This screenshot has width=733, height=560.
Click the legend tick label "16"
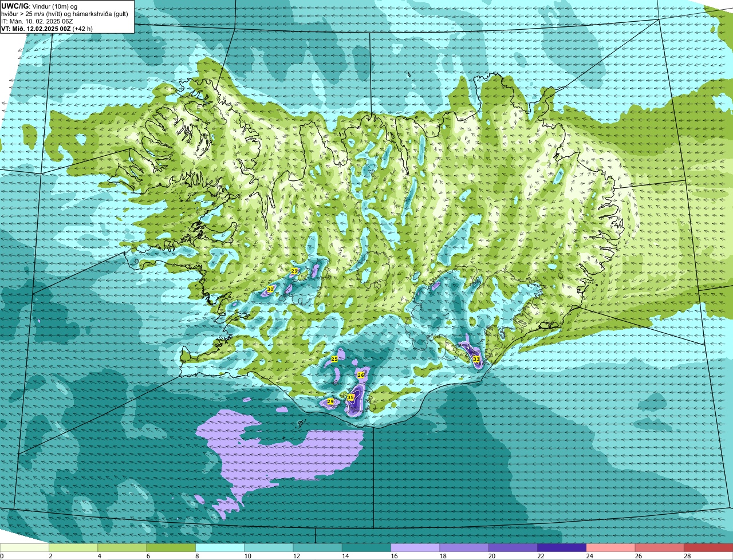click(393, 556)
